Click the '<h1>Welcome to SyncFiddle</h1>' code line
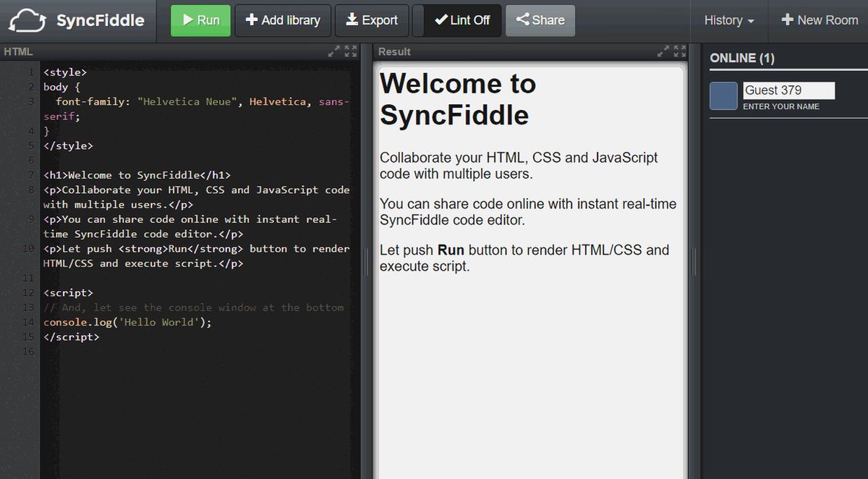Screen dimensions: 868x479 tap(137, 175)
